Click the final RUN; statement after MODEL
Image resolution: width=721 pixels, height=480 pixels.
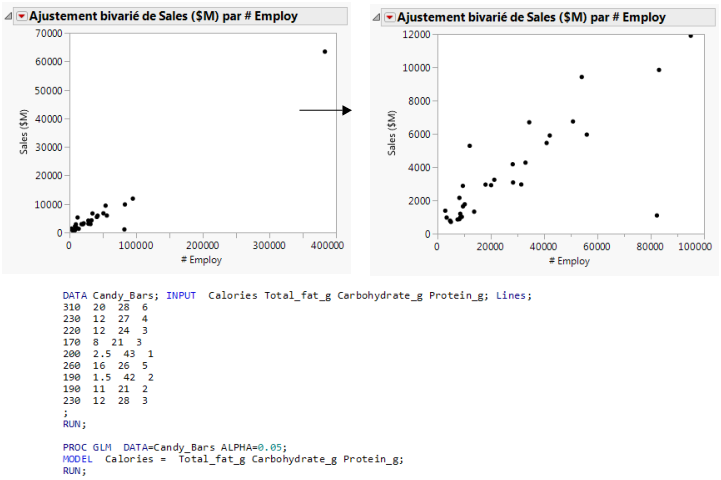pyautogui.click(x=74, y=471)
